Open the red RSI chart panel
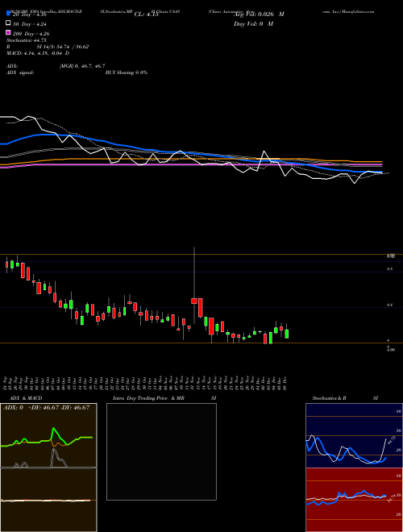 354,500
